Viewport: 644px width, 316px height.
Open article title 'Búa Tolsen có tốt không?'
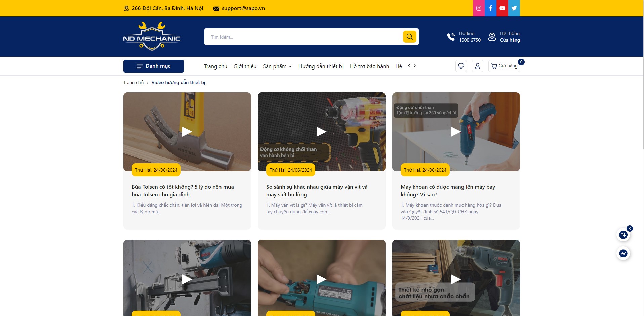[183, 191]
